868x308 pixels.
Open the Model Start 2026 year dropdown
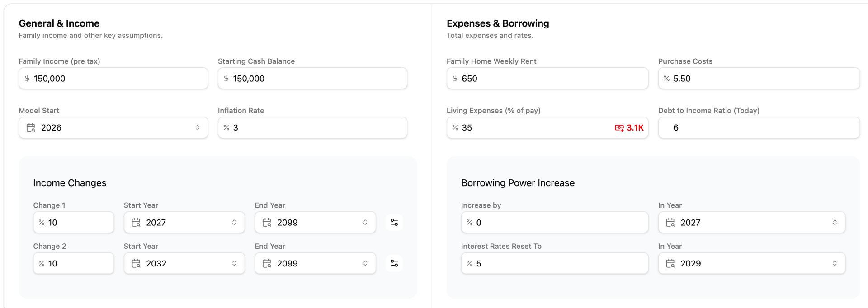[197, 128]
